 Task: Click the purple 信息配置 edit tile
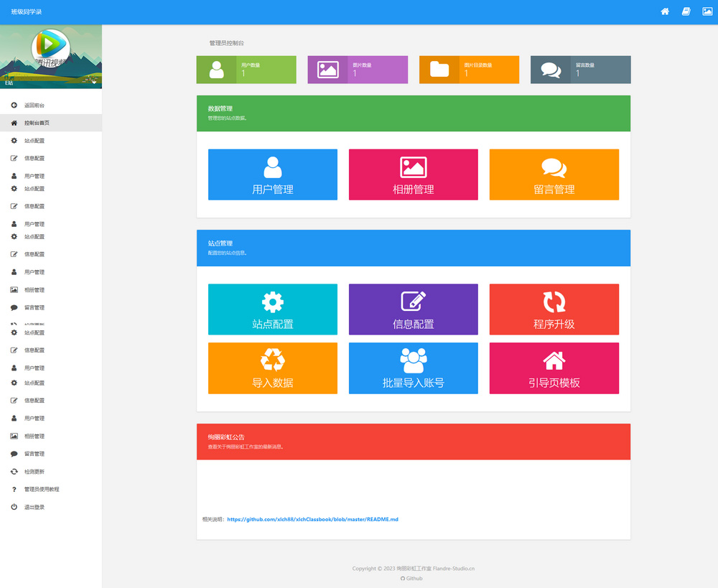coord(413,309)
